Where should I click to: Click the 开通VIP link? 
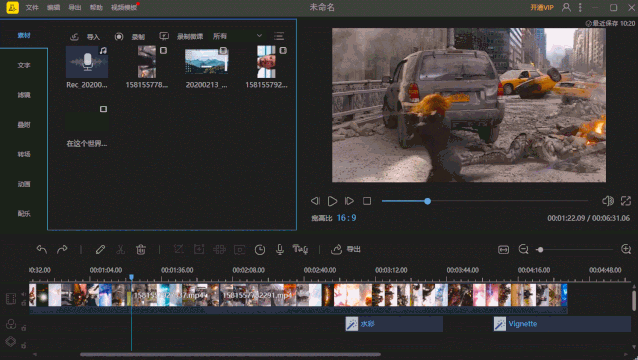point(542,7)
